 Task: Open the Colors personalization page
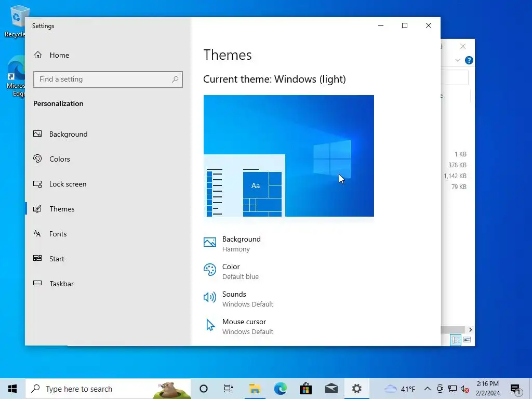pyautogui.click(x=51, y=159)
